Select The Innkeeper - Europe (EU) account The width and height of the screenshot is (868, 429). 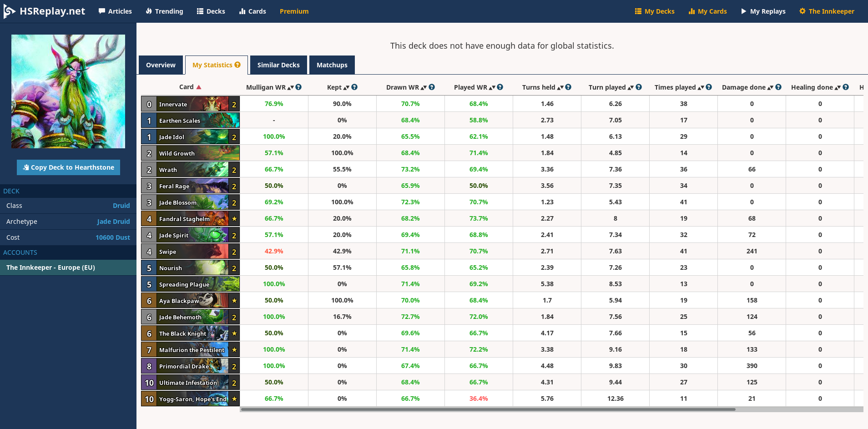[x=68, y=267]
